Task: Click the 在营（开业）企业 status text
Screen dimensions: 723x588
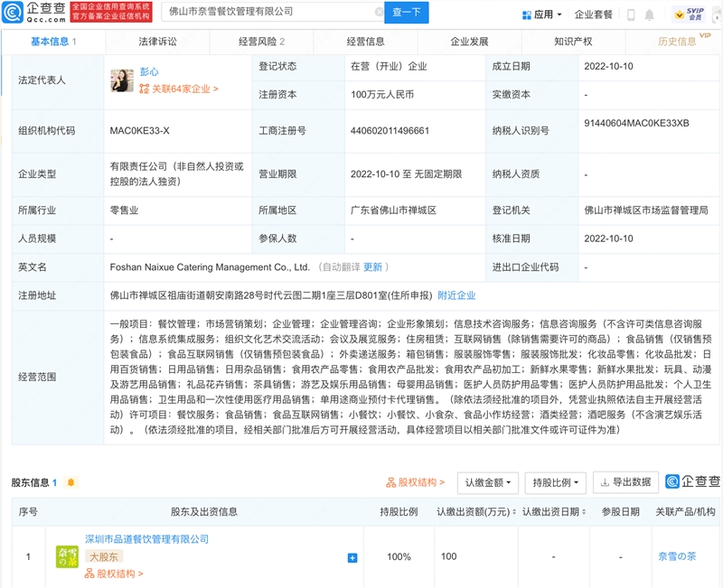Action: tap(389, 66)
